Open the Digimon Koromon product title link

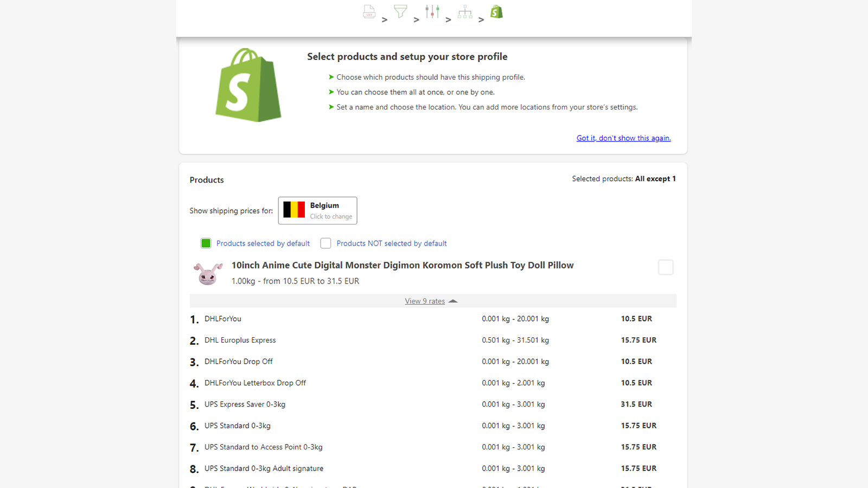pyautogui.click(x=402, y=265)
